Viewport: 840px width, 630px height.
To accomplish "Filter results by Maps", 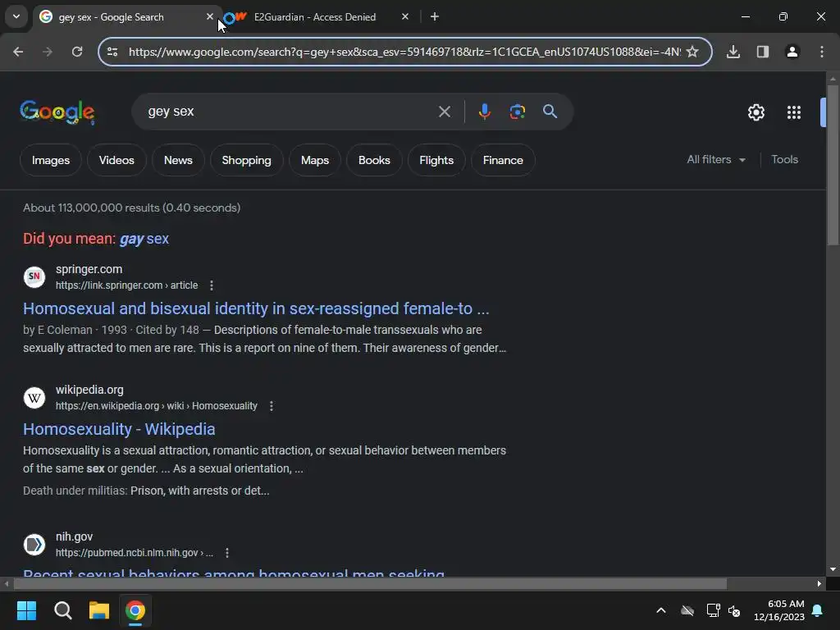I will [315, 160].
